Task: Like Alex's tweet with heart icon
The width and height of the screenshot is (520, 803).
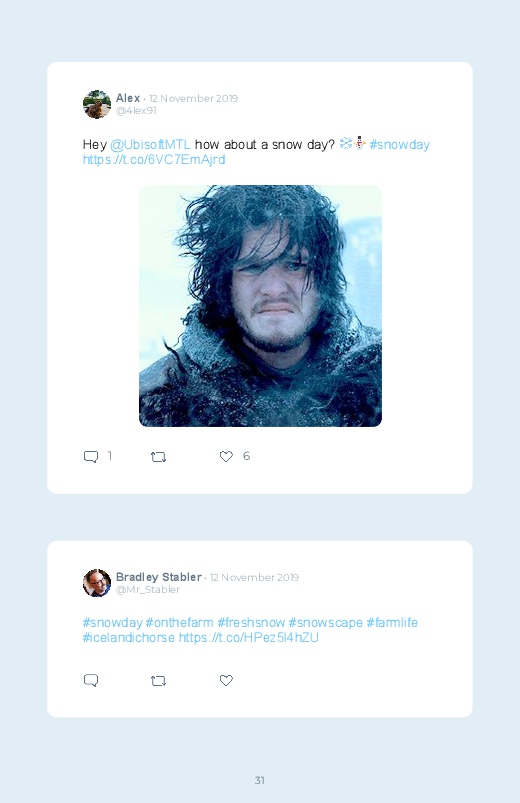Action: [226, 456]
